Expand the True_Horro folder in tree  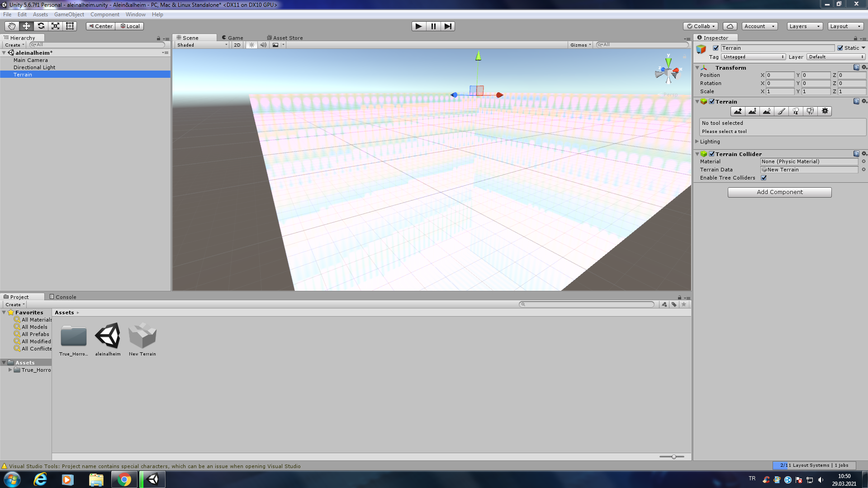coord(10,370)
